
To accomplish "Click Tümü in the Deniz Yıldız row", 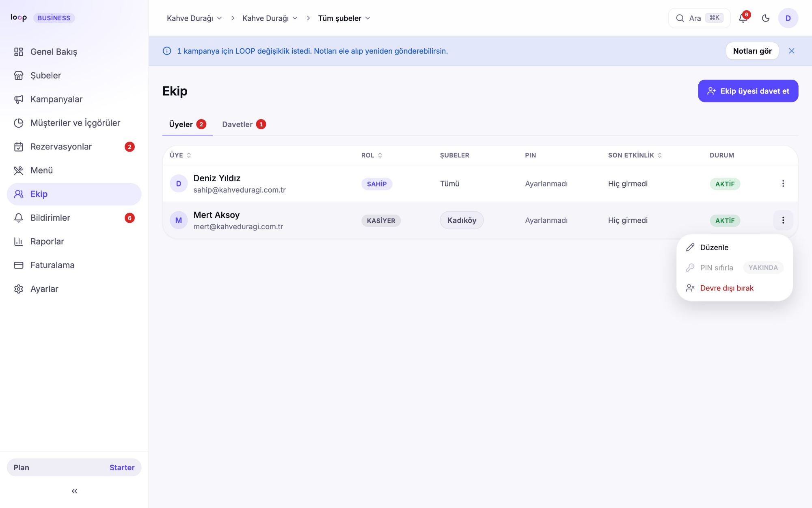I will point(450,184).
